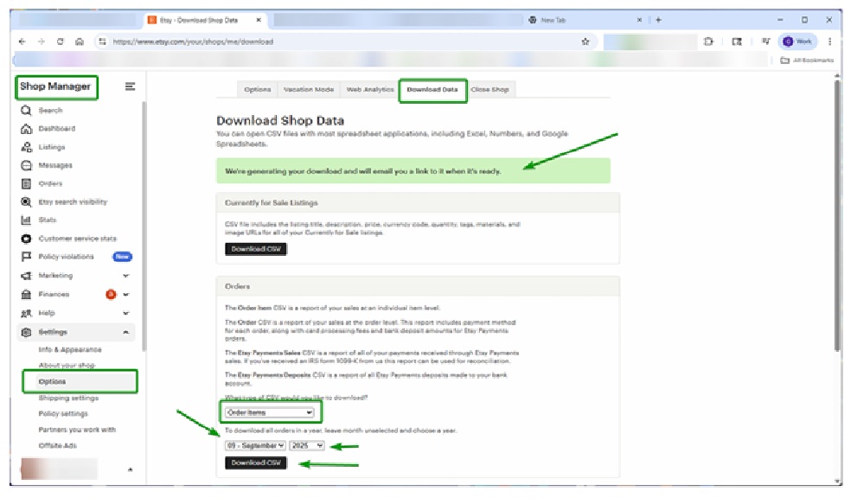
Task: Open Policy violations flag icon
Action: [26, 257]
